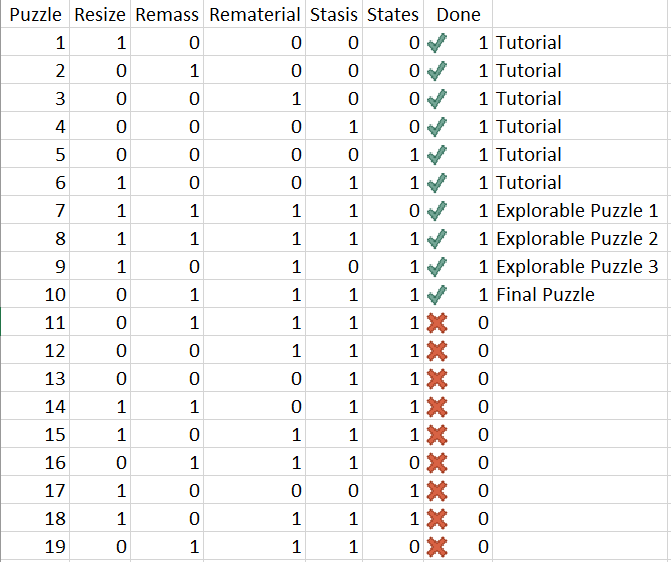Select the Explorable Puzzle 1 label cell
Screen dimensions: 671x562
(577, 211)
